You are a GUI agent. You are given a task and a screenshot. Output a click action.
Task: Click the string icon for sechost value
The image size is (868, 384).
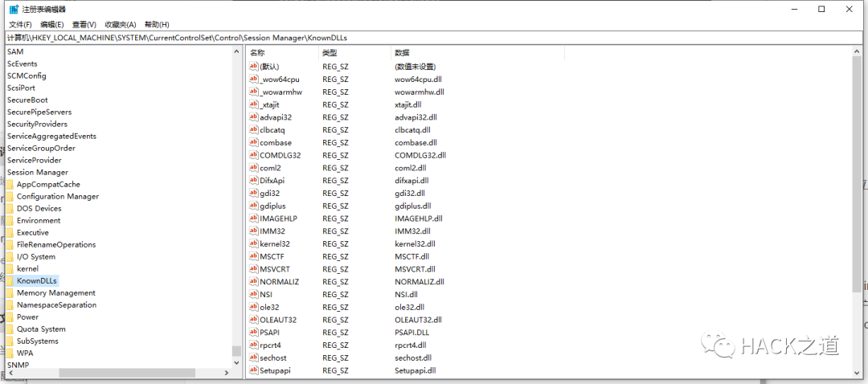coord(254,358)
